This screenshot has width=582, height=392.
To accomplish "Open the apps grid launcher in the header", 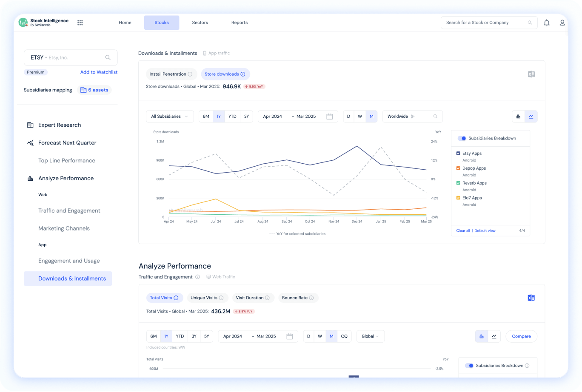I will (80, 23).
